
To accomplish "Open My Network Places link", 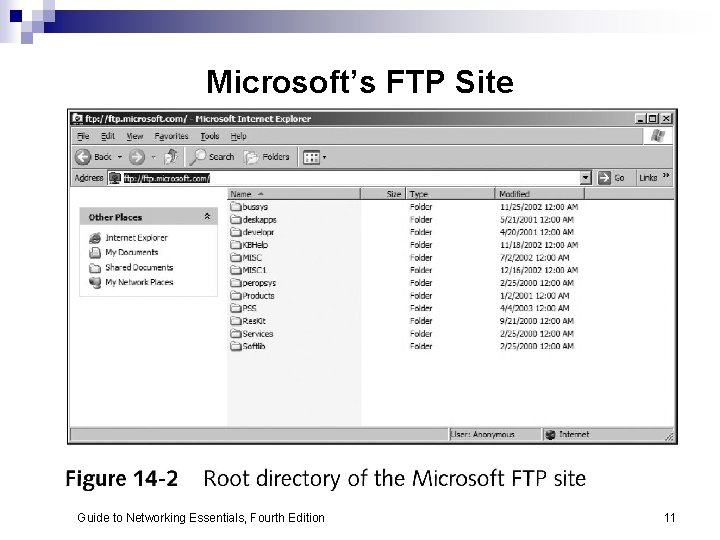I will pyautogui.click(x=139, y=282).
